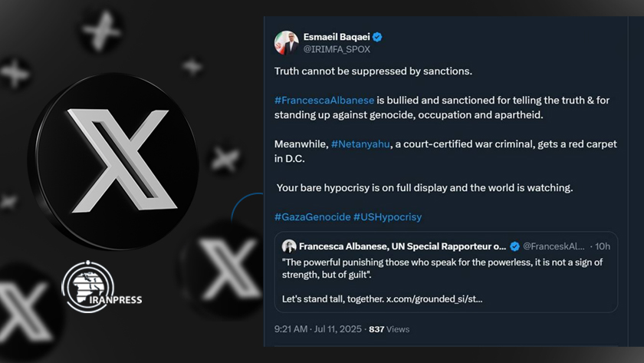Open the #Netanyahu hashtag link
Image resolution: width=644 pixels, height=363 pixels.
360,144
